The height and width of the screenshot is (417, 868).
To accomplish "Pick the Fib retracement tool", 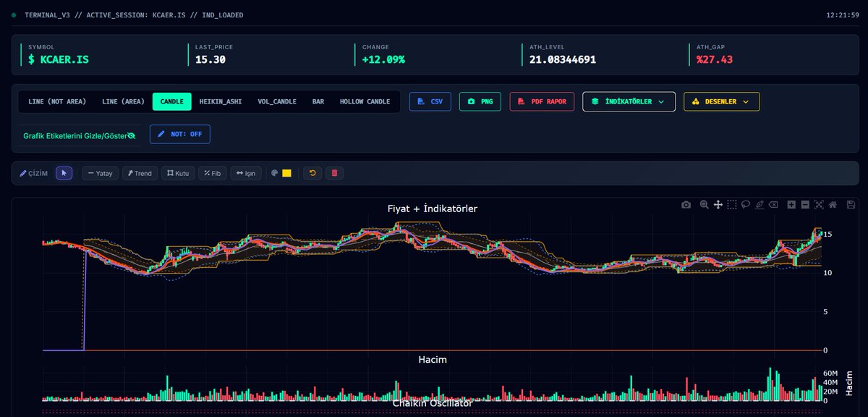I will (213, 173).
